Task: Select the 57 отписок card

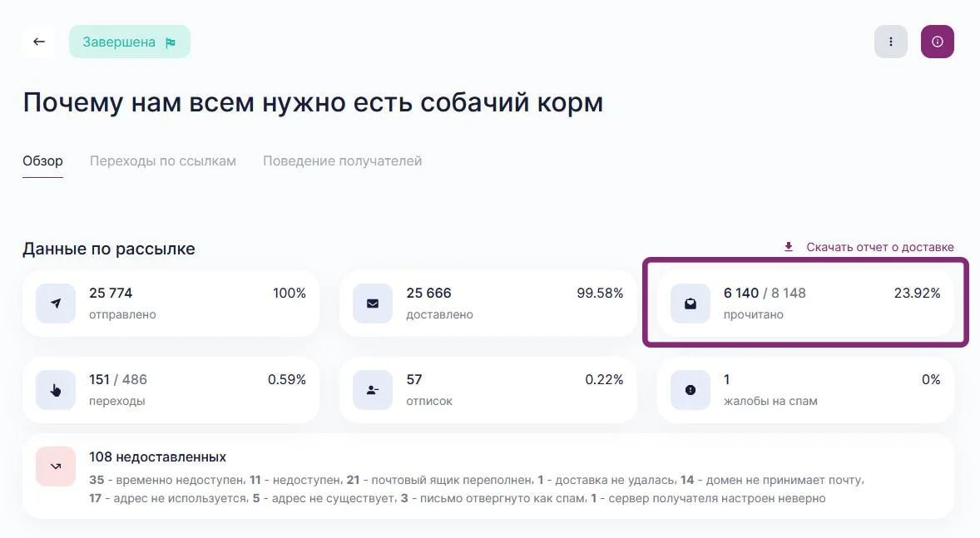Action: click(488, 390)
